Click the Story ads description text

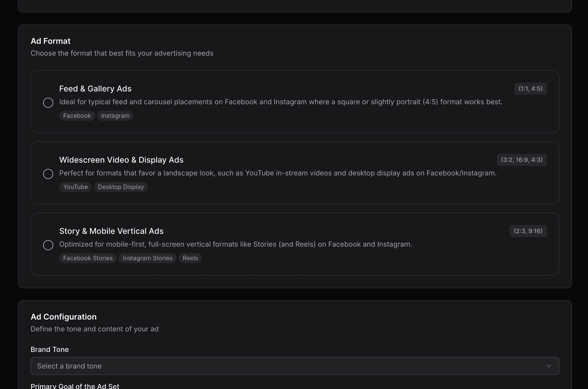[236, 244]
